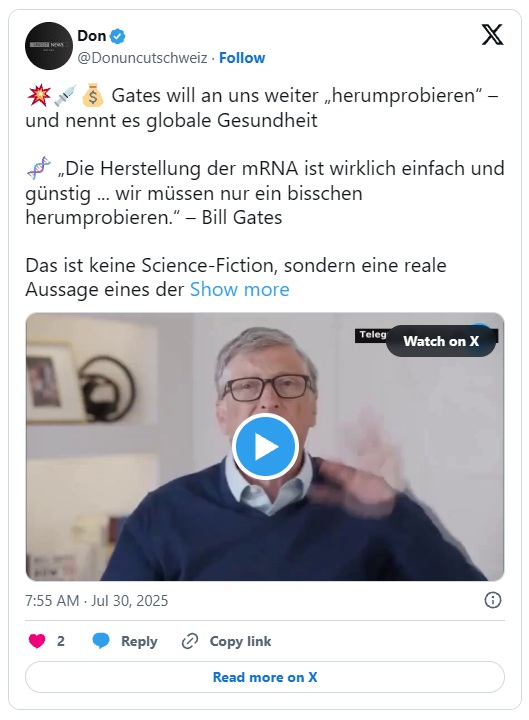The height and width of the screenshot is (720, 529).
Task: Click the reply speech bubble icon
Action: 101,641
